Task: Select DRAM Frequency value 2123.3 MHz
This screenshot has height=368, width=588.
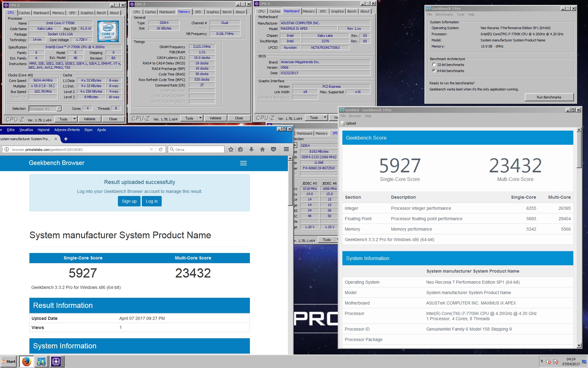Action: (x=202, y=47)
